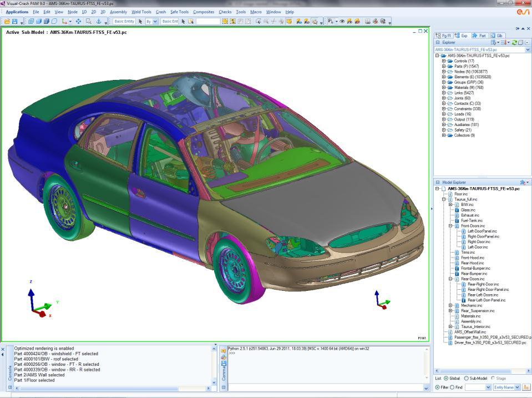
Task: Expand the Parts (P) tree node
Action: click(x=444, y=66)
